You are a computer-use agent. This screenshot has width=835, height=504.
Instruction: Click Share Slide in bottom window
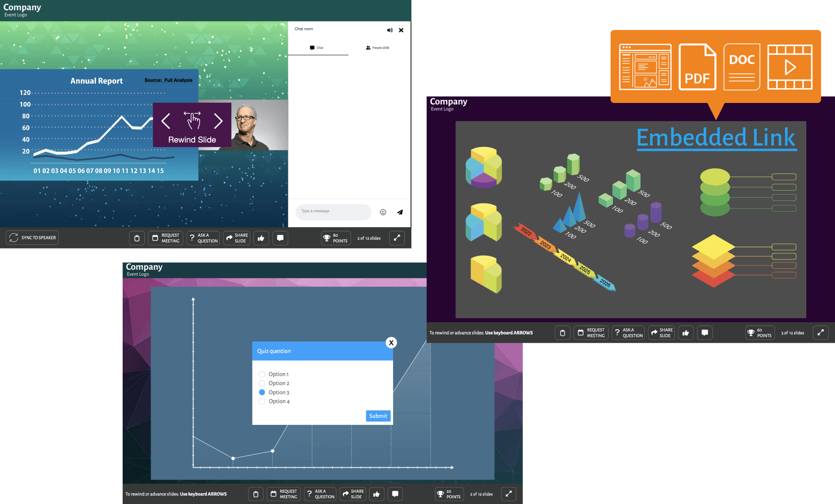353,494
